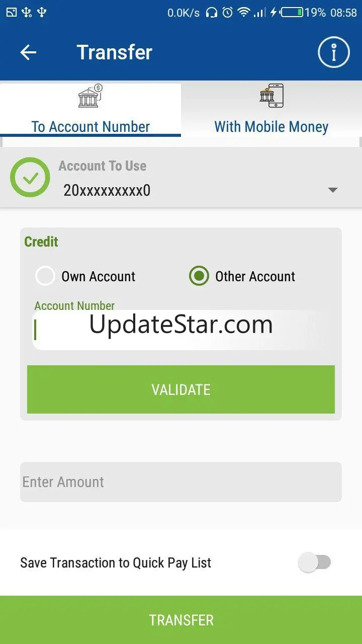Tap the mobile phone money icon
This screenshot has height=644, width=362.
point(271,96)
